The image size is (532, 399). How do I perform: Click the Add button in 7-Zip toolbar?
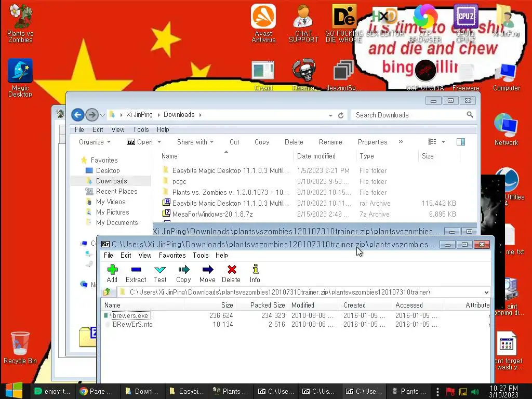[112, 273]
